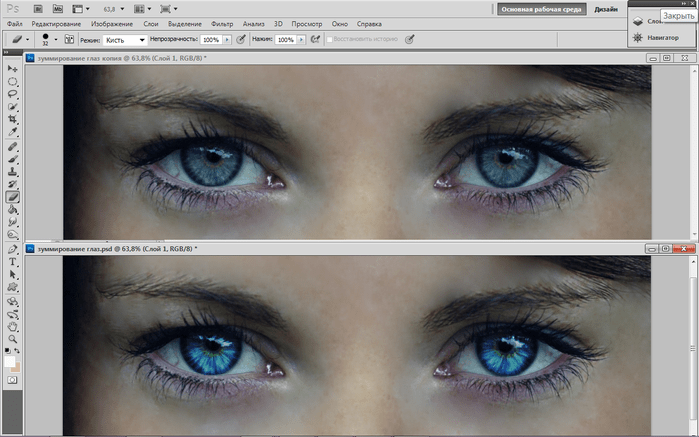Select the Lasso tool
699x437 pixels.
coord(12,94)
